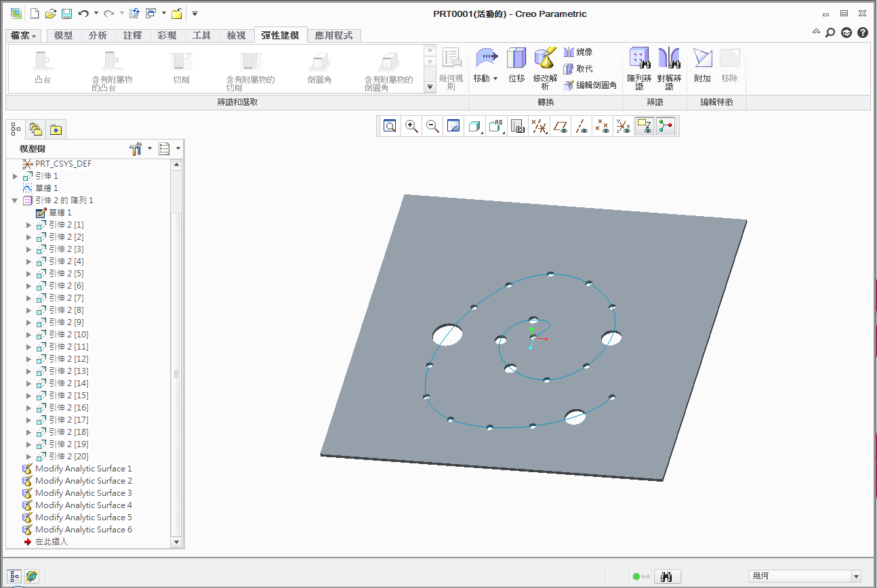
Task: Toggle datum axis display
Action: (581, 126)
